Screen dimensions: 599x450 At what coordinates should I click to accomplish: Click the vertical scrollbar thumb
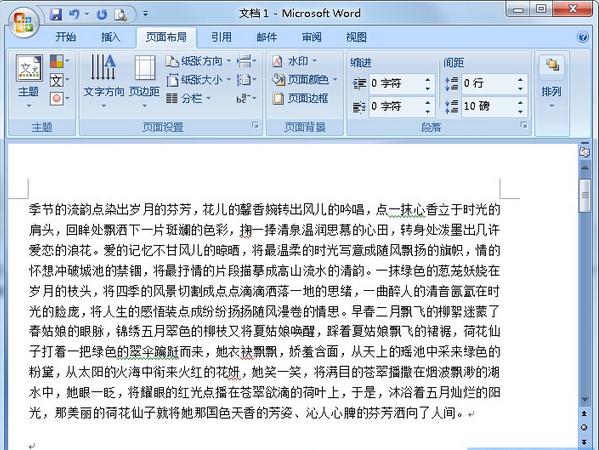[584, 195]
